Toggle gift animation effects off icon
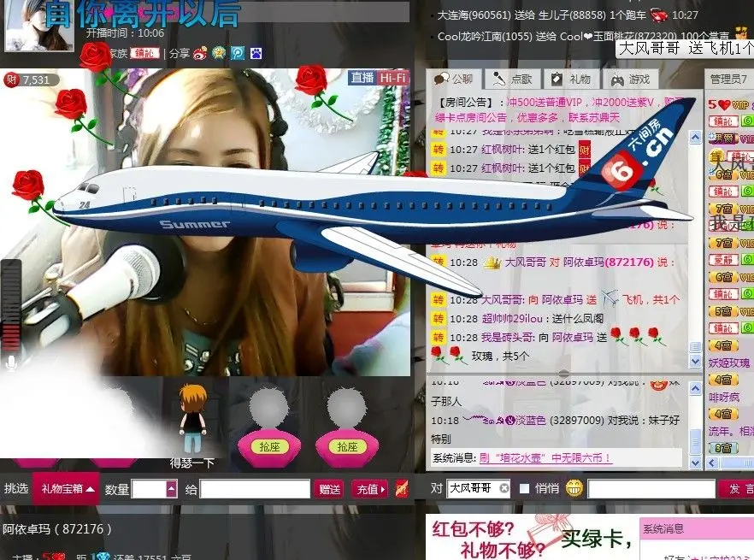The image size is (754, 560). (x=402, y=489)
